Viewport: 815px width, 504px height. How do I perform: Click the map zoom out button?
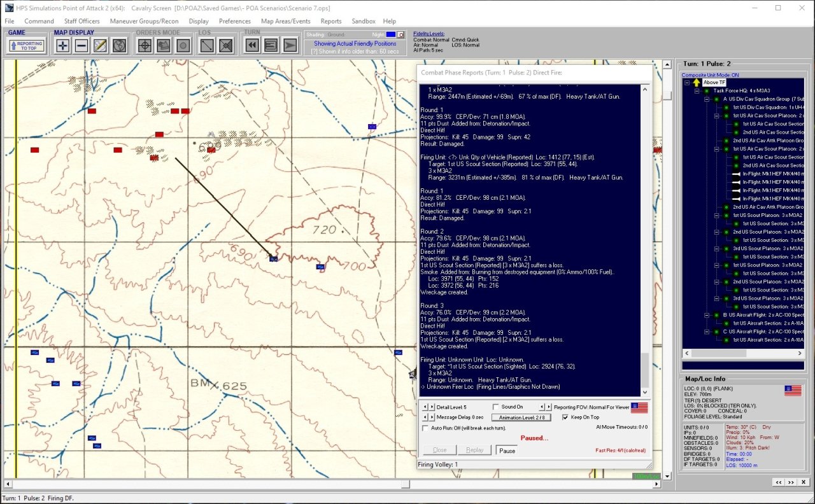[81, 45]
